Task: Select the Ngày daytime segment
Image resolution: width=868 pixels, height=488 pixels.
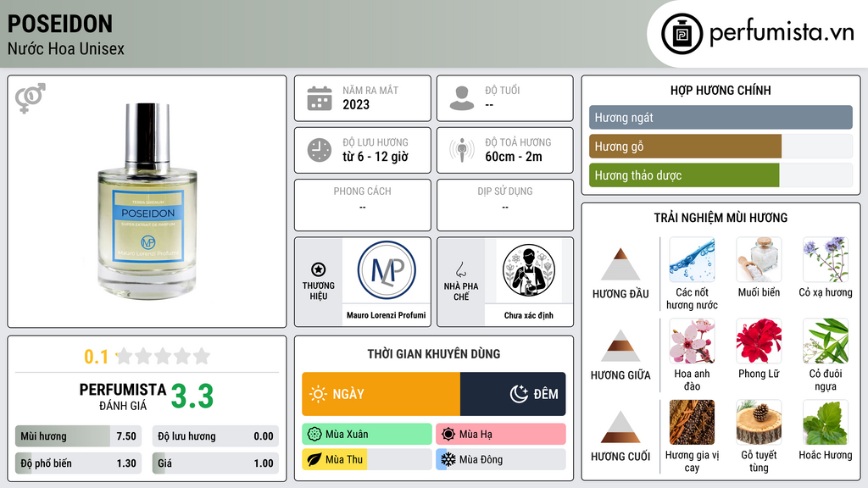Action: pyautogui.click(x=381, y=394)
